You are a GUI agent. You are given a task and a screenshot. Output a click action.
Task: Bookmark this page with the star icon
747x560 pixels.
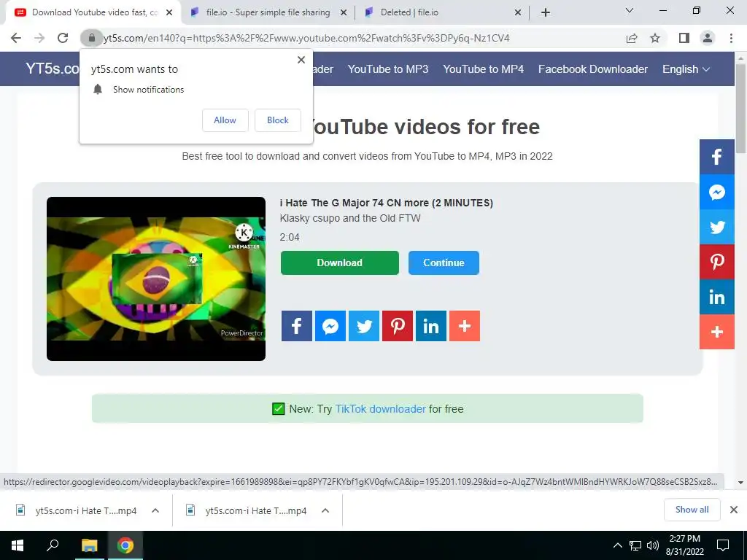click(x=655, y=38)
